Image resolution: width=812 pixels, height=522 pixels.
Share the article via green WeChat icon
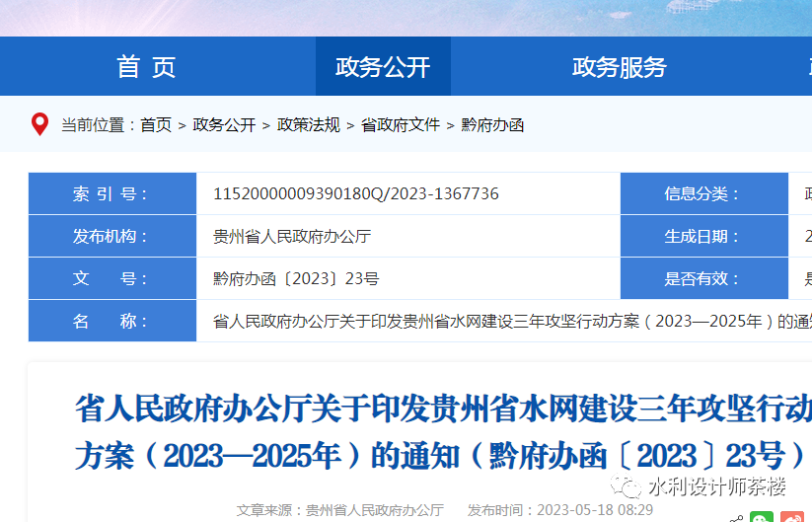(762, 517)
